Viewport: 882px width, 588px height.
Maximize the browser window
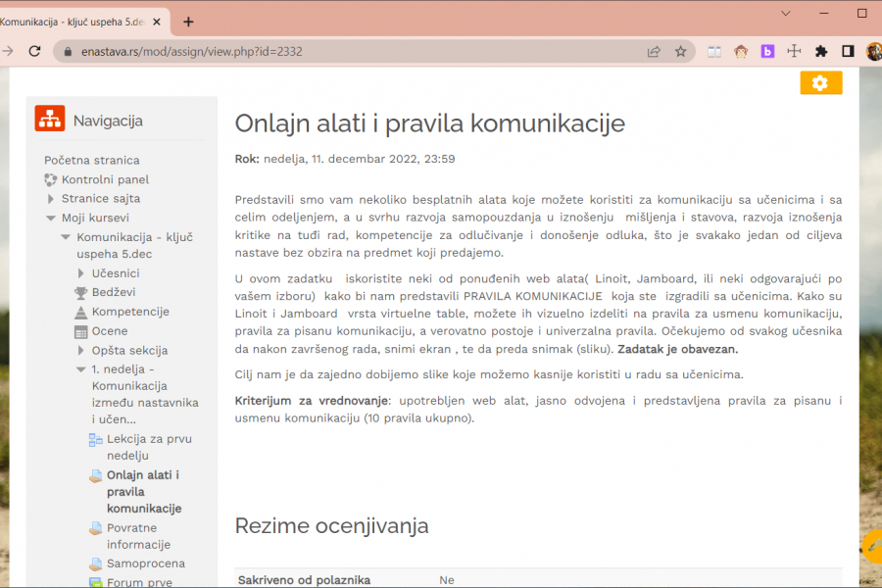861,14
